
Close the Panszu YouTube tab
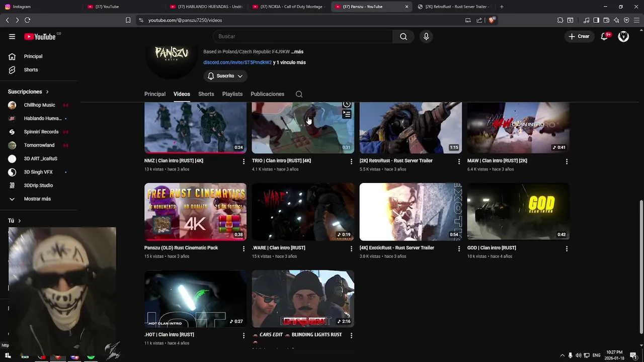pos(407,7)
